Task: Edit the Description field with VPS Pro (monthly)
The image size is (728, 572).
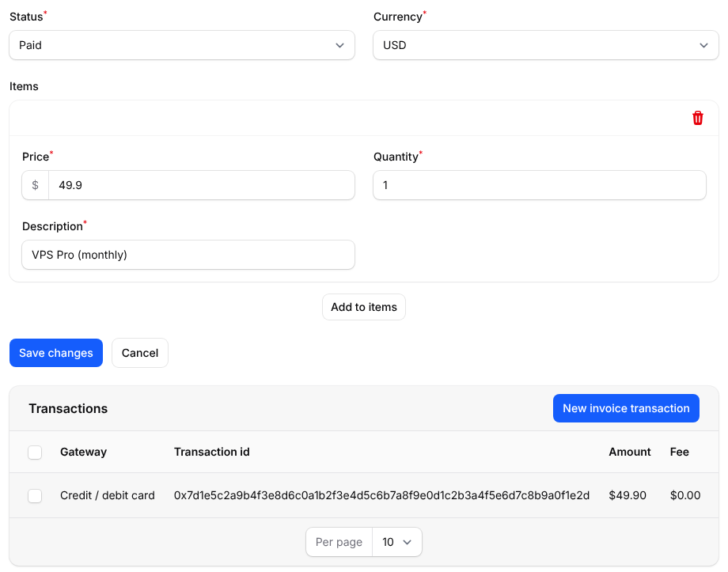Action: click(188, 255)
